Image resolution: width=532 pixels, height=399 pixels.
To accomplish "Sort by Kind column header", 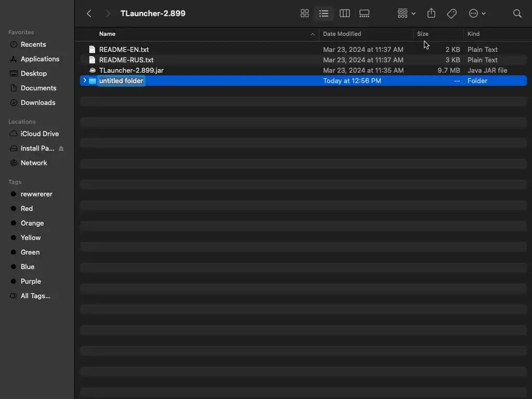I will pyautogui.click(x=473, y=34).
